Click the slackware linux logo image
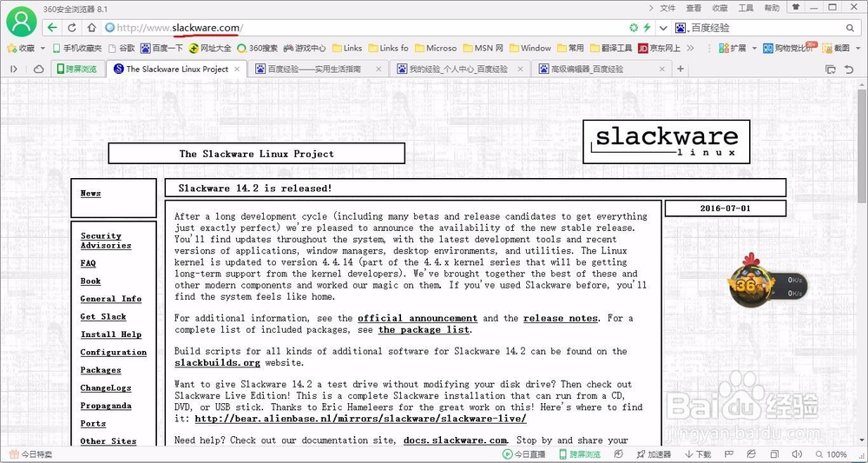The image size is (868, 463). tap(666, 142)
